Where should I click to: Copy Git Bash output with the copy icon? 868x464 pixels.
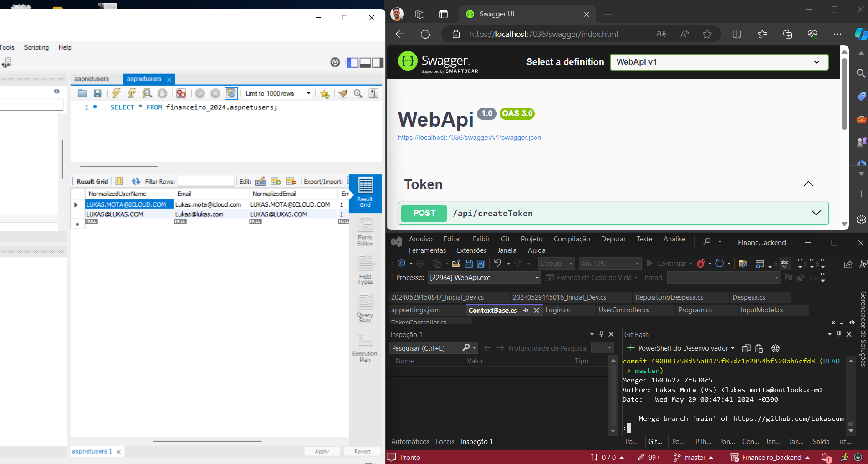click(745, 348)
